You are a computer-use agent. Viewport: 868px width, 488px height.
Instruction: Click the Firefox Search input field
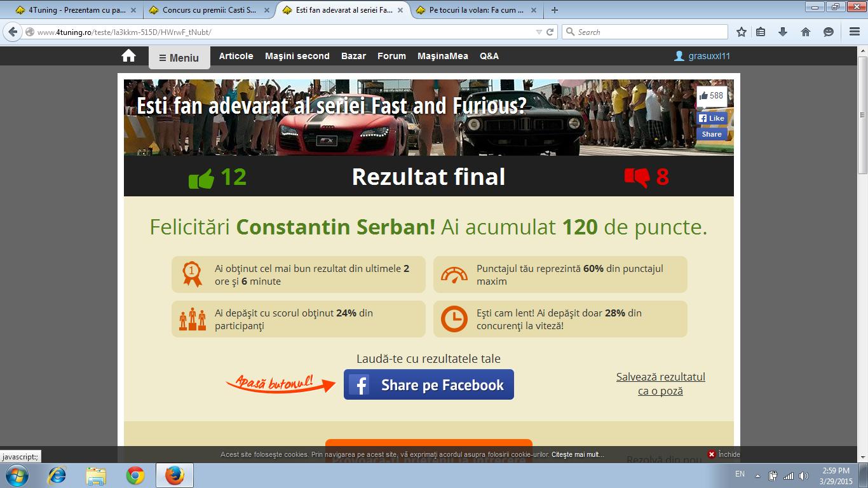pos(645,32)
